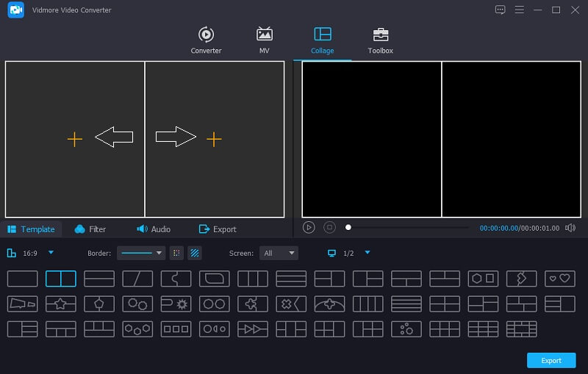This screenshot has height=374, width=588.
Task: Toggle the dotted border pattern button
Action: click(x=176, y=253)
